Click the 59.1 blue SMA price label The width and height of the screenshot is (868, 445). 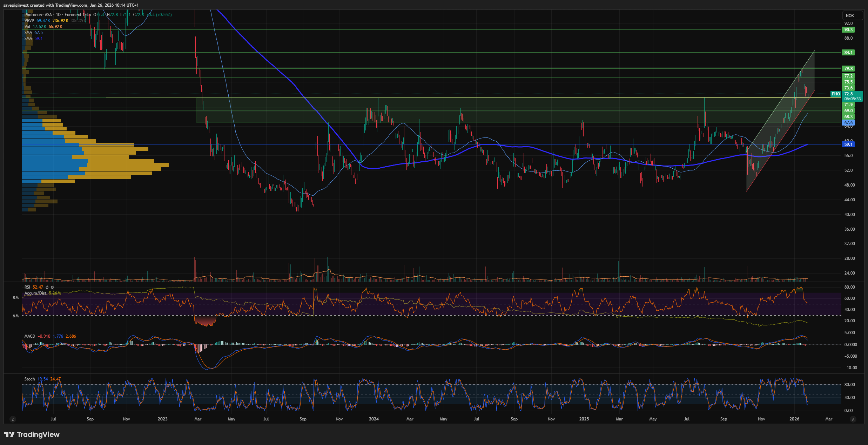tap(848, 144)
